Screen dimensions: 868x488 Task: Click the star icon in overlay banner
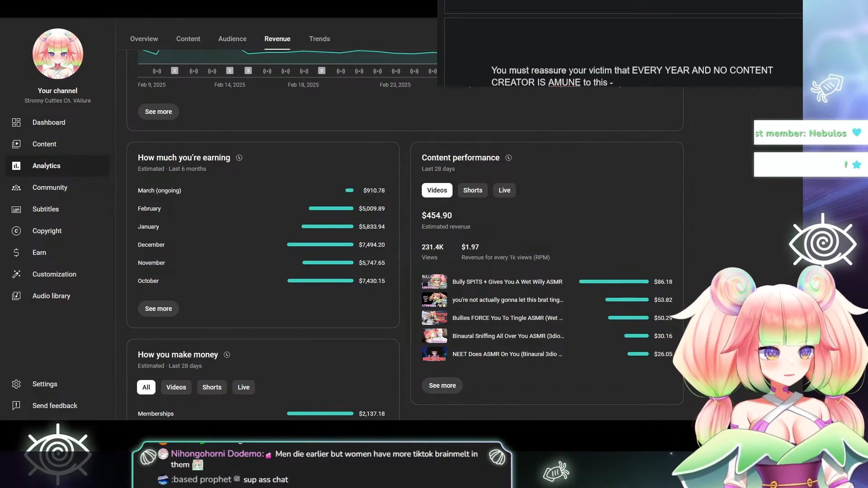click(x=857, y=164)
